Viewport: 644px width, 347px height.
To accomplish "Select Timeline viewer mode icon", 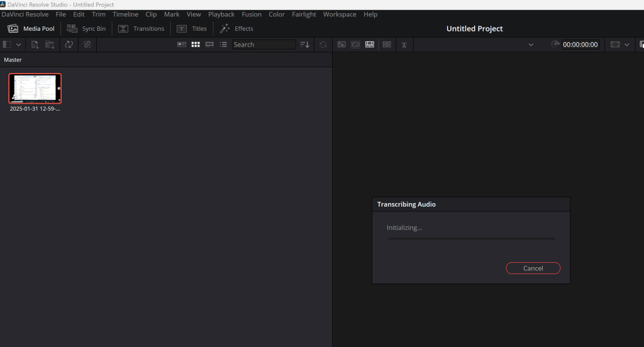I will click(x=370, y=45).
